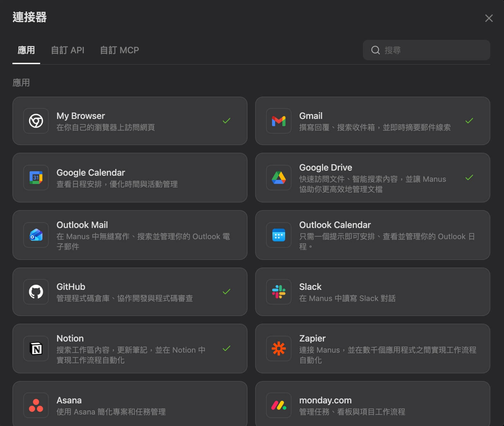Switch to the 自訂 MCP tab
The height and width of the screenshot is (426, 504).
tap(119, 50)
